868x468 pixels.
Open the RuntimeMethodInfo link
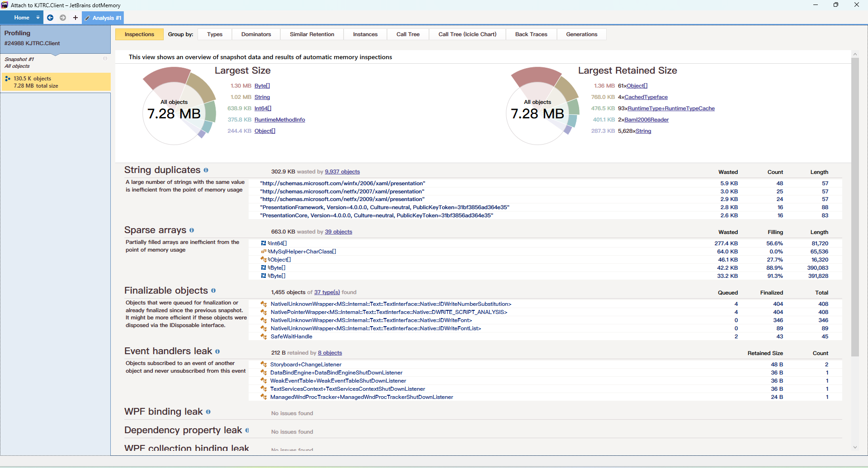pyautogui.click(x=280, y=120)
